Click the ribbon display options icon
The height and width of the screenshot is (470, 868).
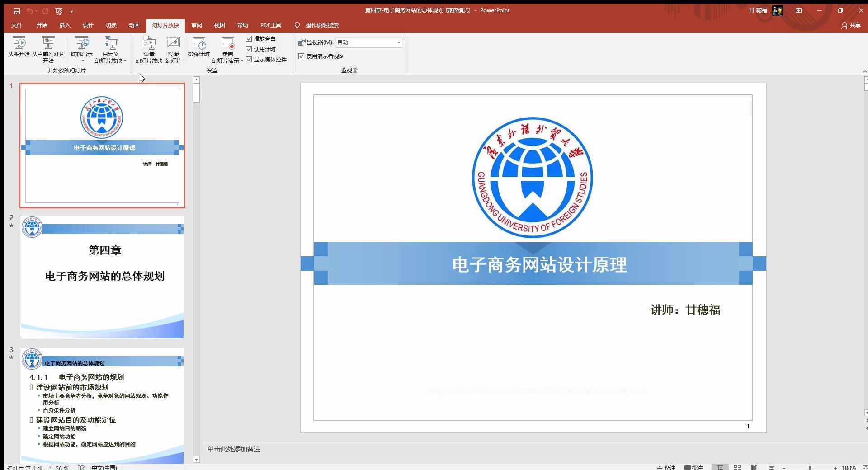click(x=799, y=10)
